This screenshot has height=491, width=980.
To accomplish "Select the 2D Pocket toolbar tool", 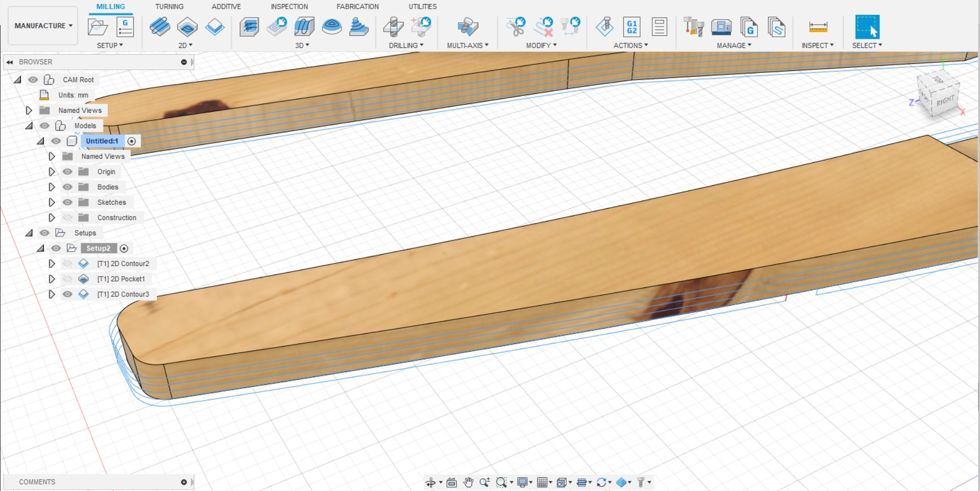I will 187,27.
